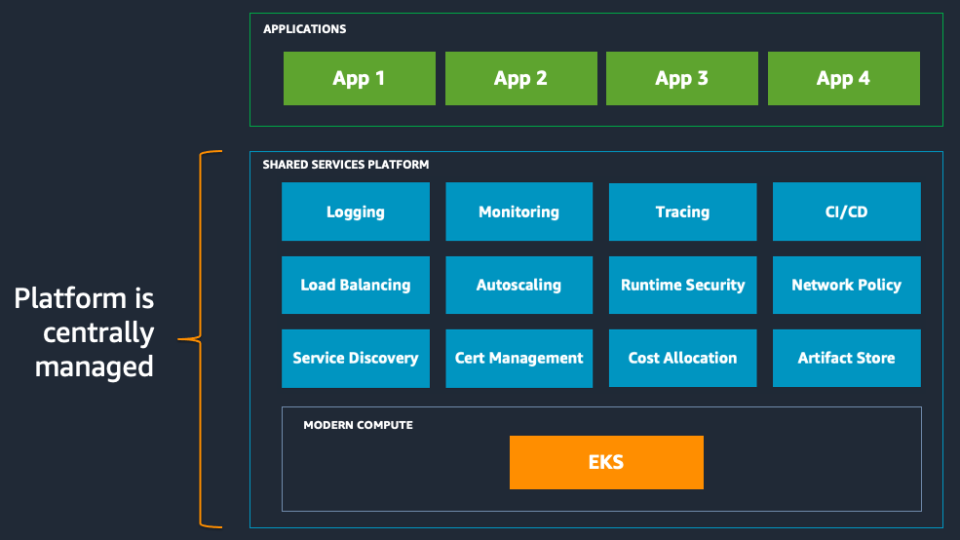The height and width of the screenshot is (540, 960).
Task: Click the Runtime Security tile
Action: point(683,285)
